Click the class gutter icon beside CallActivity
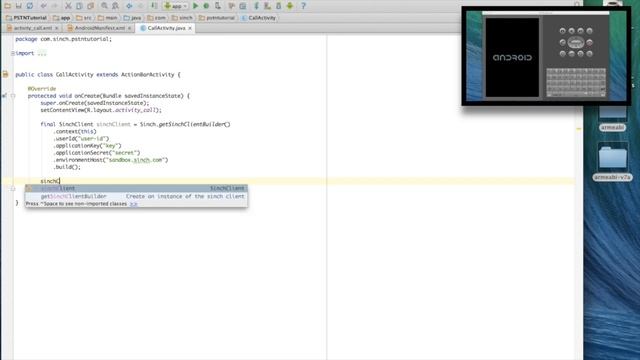Image resolution: width=640 pixels, height=360 pixels. click(5, 74)
